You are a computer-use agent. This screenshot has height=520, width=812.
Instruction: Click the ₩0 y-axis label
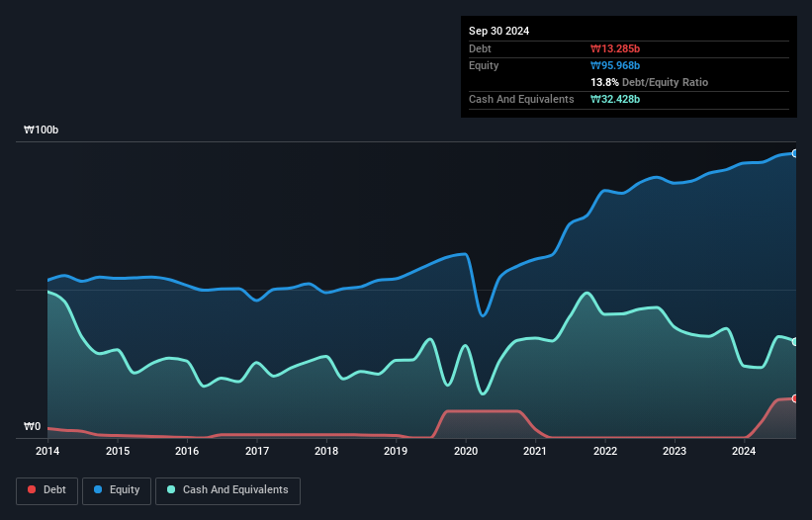[x=32, y=426]
